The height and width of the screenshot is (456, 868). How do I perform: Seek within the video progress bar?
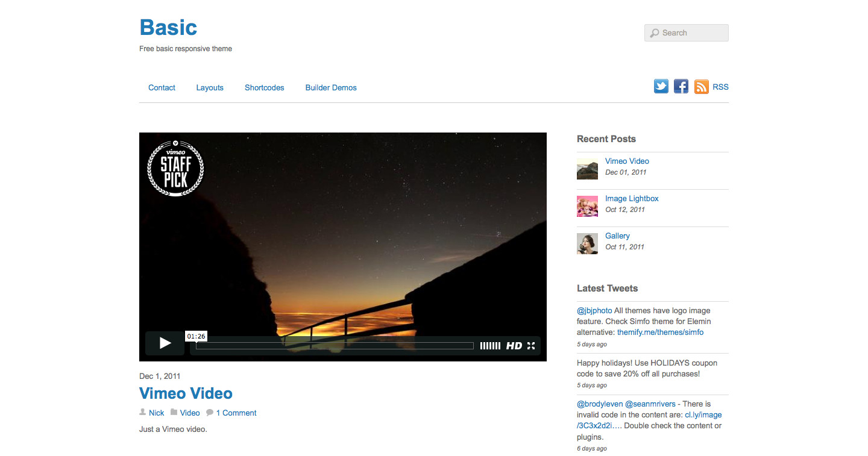click(x=335, y=346)
